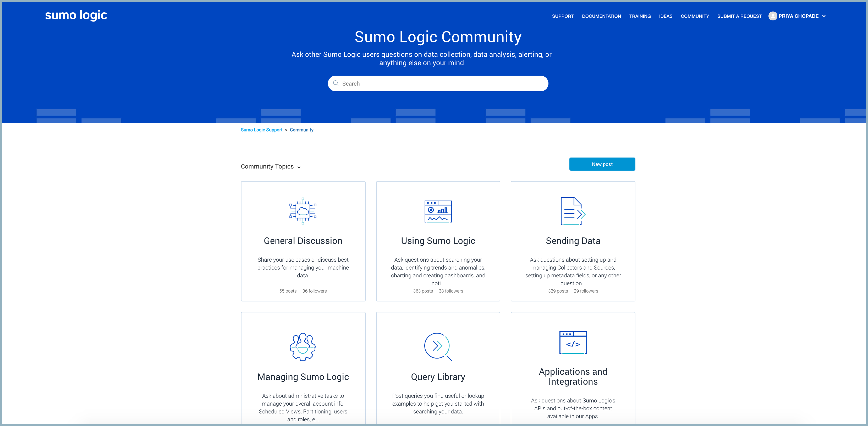The image size is (868, 426).
Task: Click the Priya Chopade avatar icon
Action: pyautogui.click(x=773, y=16)
